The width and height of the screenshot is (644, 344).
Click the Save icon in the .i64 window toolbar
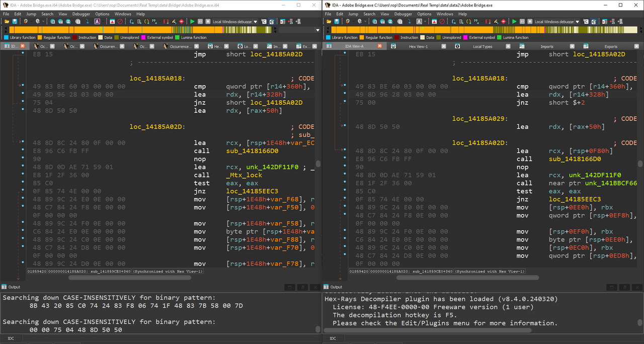(x=15, y=22)
